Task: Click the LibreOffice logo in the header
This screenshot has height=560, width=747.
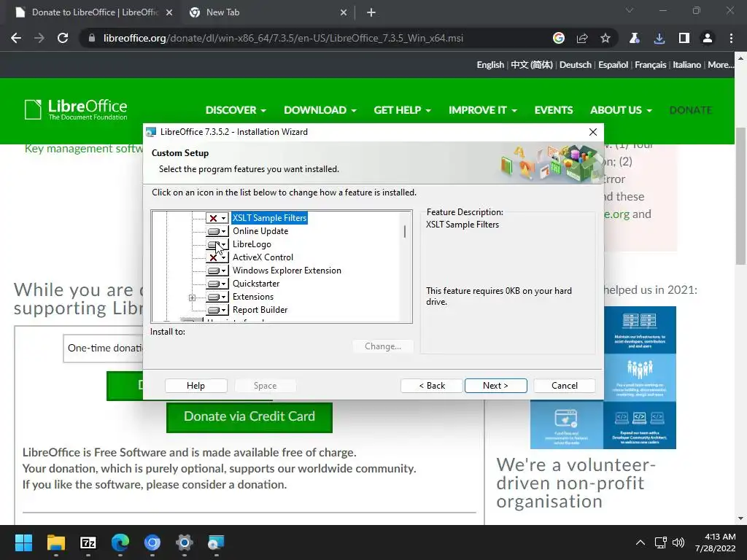Action: (x=76, y=109)
